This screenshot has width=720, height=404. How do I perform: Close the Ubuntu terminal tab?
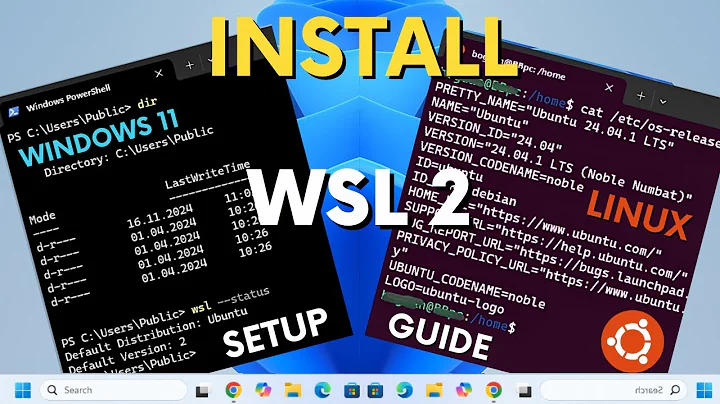click(609, 88)
